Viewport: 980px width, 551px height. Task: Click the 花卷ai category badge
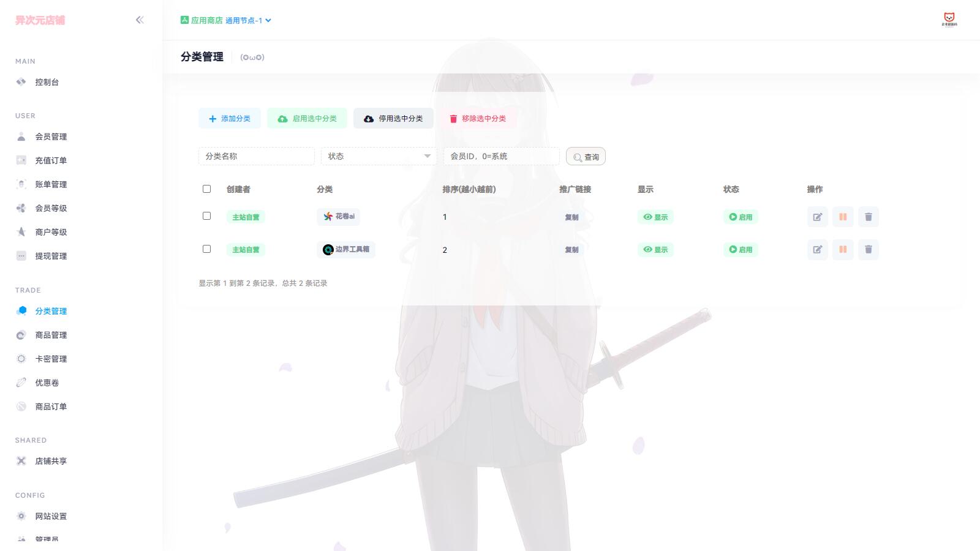tap(339, 216)
